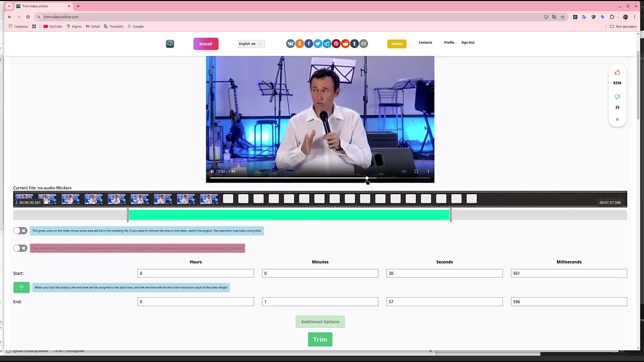Open a new browser tab
The height and width of the screenshot is (362, 644).
78,6
